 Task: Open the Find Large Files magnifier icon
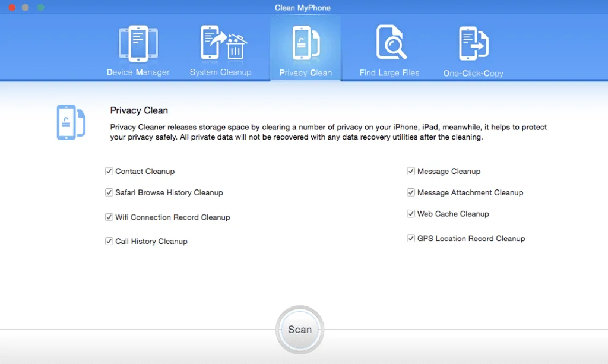point(391,42)
